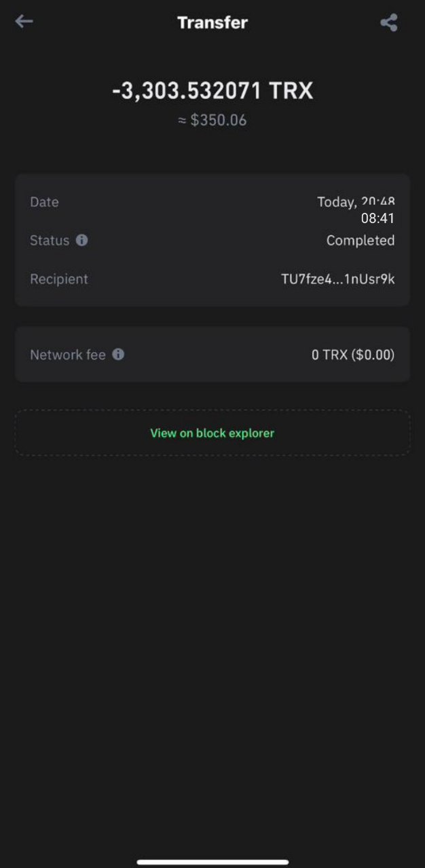The height and width of the screenshot is (868, 425).
Task: Tap the 0 TRX ($0.00) fee value
Action: [x=352, y=355]
